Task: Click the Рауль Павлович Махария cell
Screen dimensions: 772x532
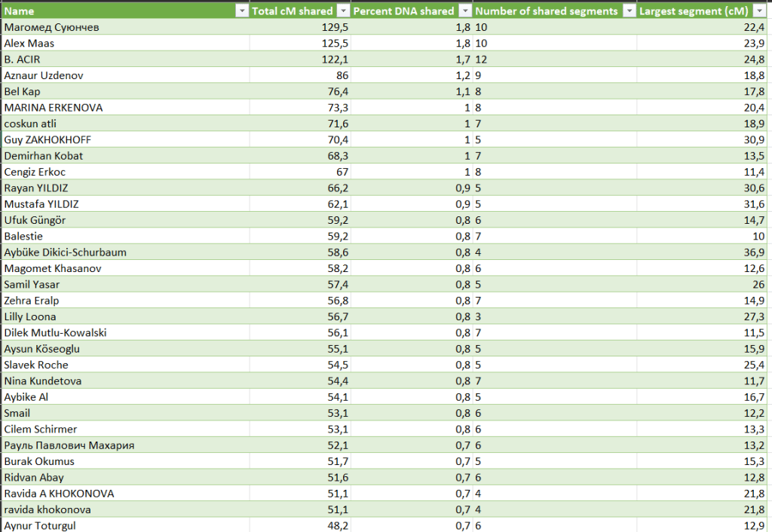Action: click(69, 445)
